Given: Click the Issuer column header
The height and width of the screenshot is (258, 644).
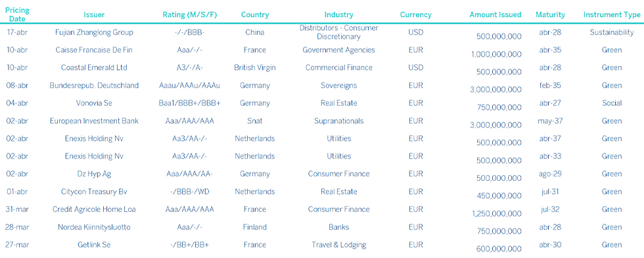Looking at the screenshot, I should click(94, 15).
